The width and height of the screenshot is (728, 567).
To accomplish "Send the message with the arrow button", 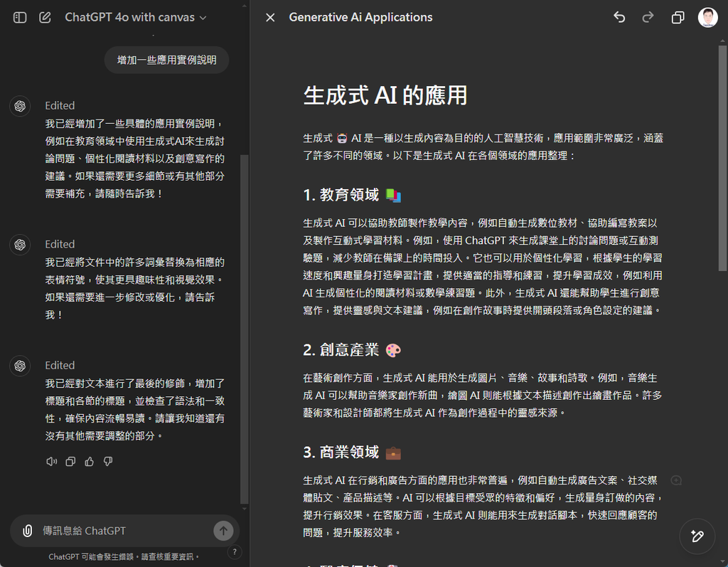I will [x=223, y=530].
